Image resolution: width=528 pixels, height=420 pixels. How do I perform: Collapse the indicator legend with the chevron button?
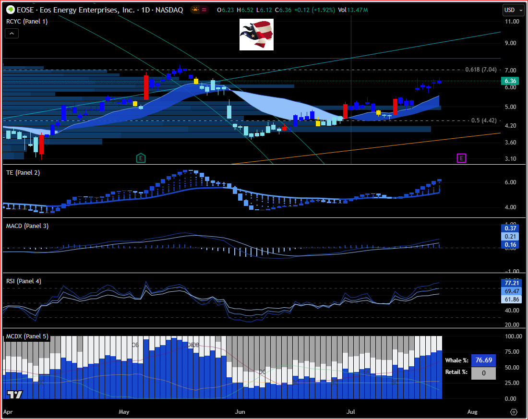click(x=12, y=33)
